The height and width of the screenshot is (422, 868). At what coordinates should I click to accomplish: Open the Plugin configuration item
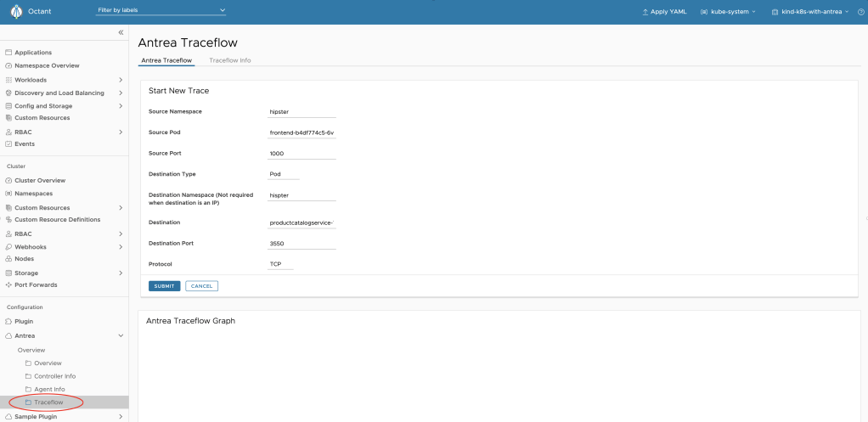click(x=23, y=322)
